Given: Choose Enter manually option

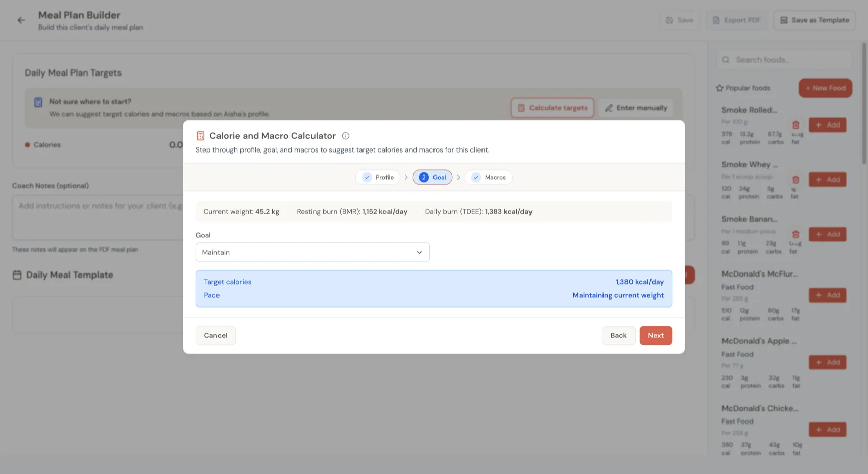Looking at the screenshot, I should click(x=636, y=108).
